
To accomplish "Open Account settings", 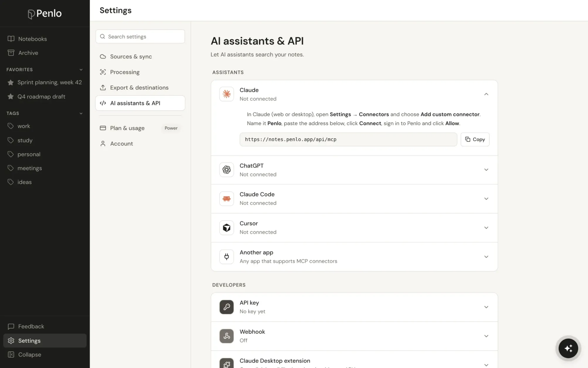I will click(140, 144).
